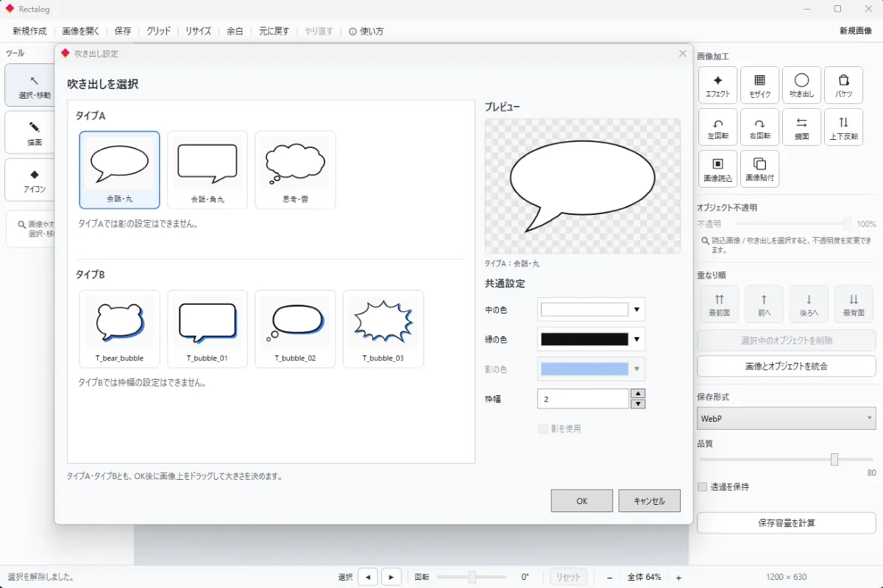The width and height of the screenshot is (883, 588).
Task: Click the リサイズ menu item
Action: click(x=198, y=31)
